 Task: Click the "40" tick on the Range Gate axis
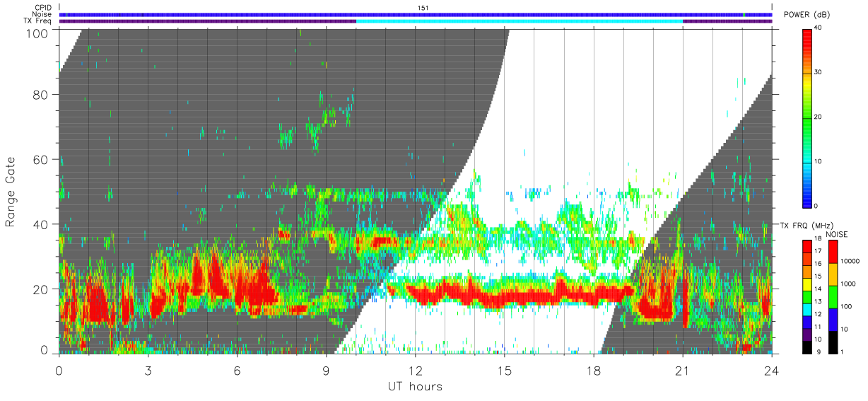[x=41, y=224]
